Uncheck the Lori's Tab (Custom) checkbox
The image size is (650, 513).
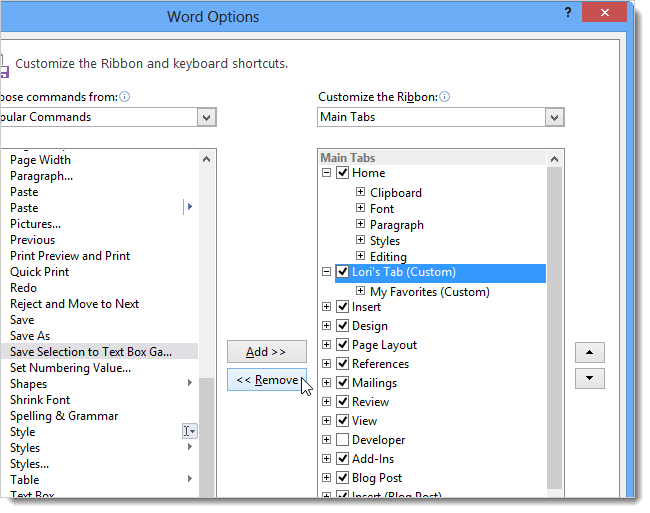pos(342,272)
